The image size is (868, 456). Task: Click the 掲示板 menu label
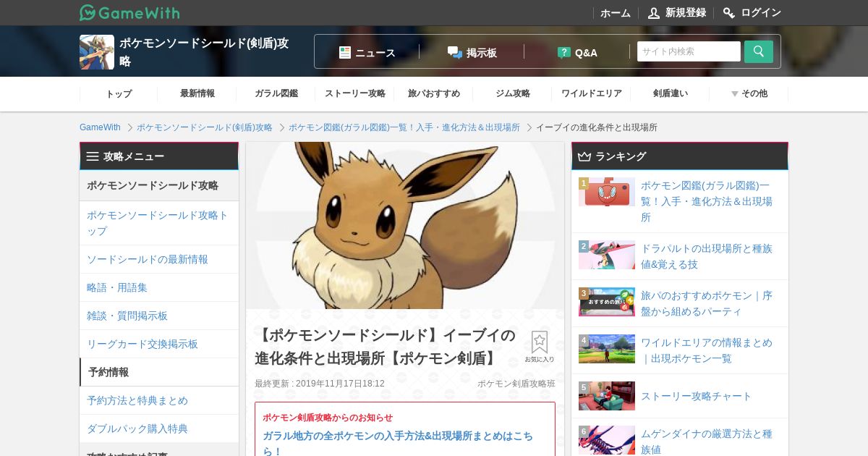(482, 53)
